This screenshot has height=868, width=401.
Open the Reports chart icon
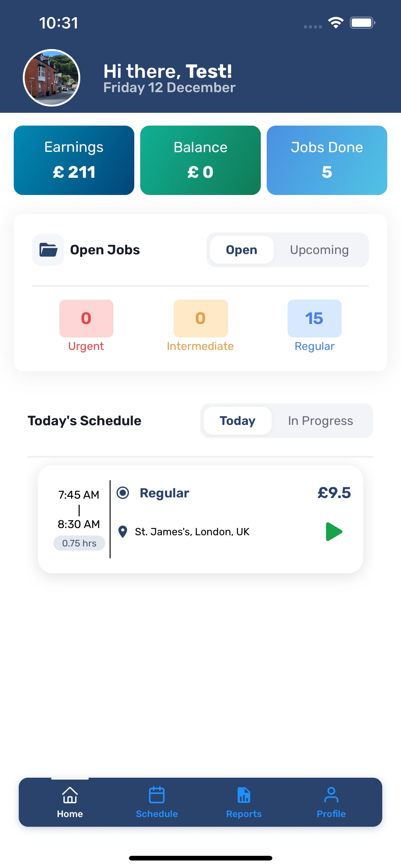244,795
